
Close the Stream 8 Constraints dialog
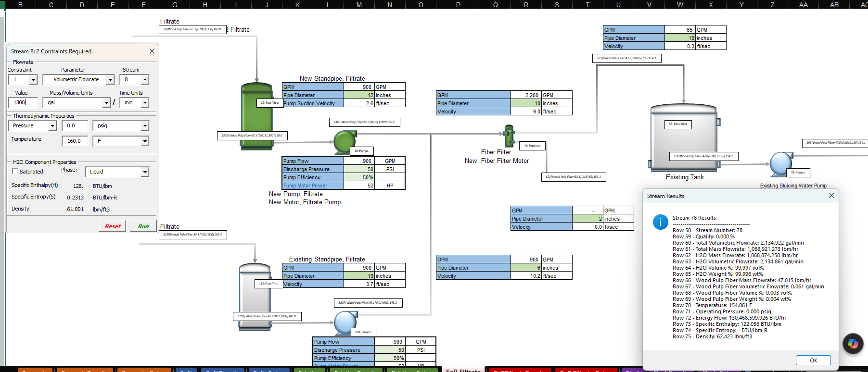click(152, 51)
